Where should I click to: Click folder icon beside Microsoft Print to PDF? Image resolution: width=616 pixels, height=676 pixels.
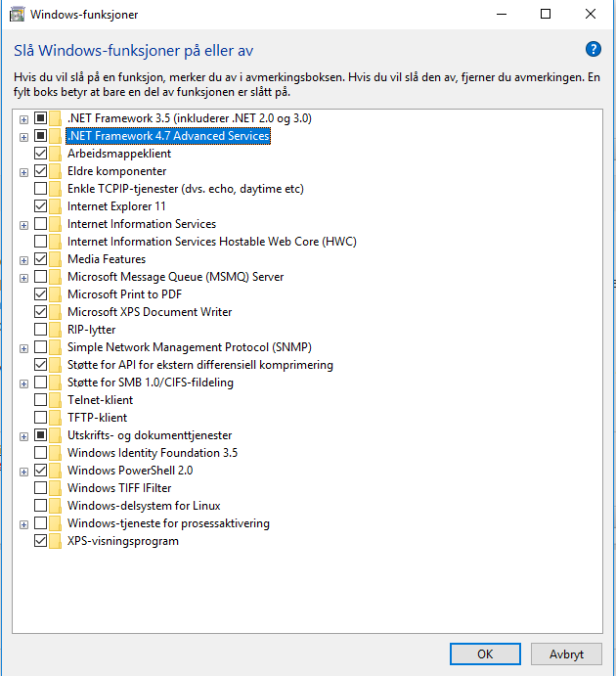point(55,294)
